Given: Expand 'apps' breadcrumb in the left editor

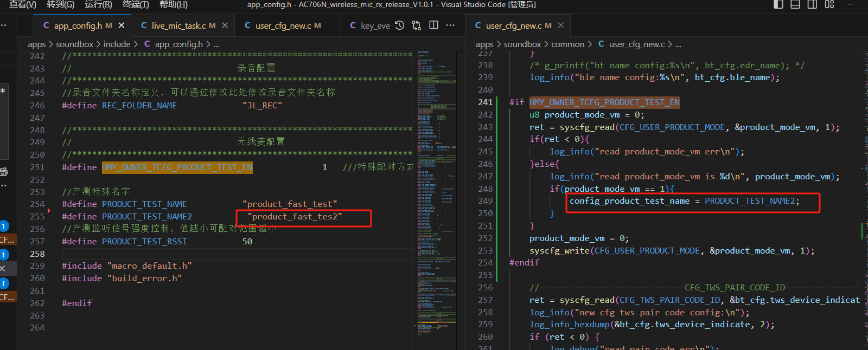Looking at the screenshot, I should [x=37, y=44].
